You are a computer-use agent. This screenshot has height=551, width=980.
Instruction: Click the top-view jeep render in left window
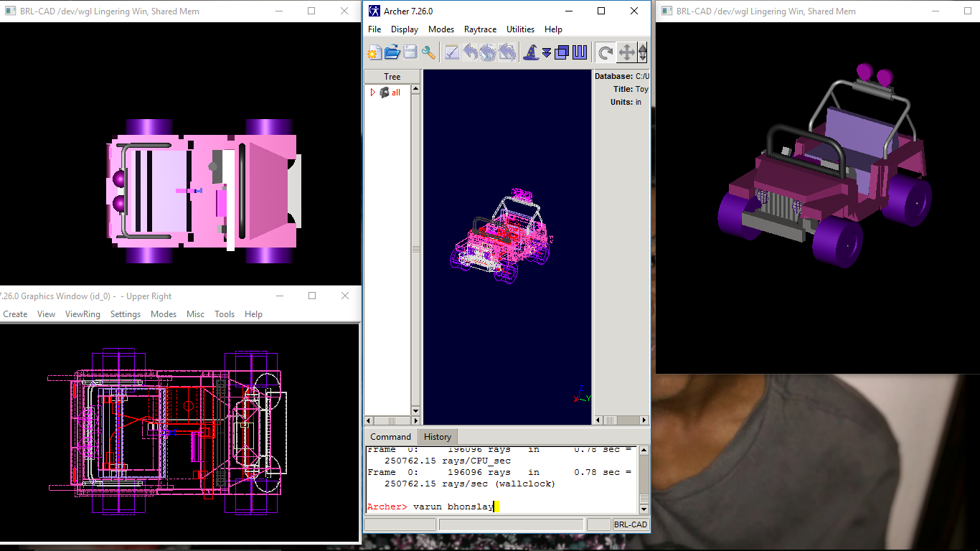coord(204,192)
